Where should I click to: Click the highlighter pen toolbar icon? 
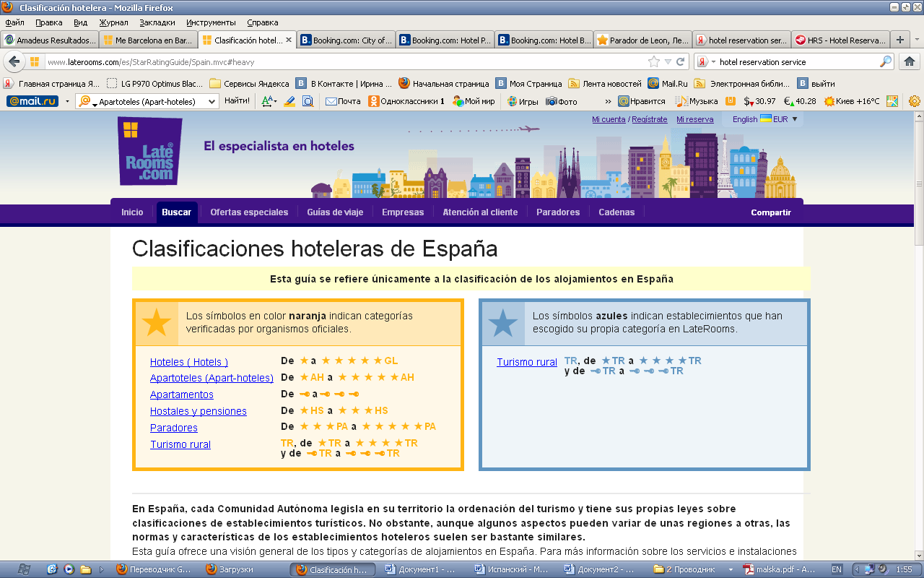(289, 101)
